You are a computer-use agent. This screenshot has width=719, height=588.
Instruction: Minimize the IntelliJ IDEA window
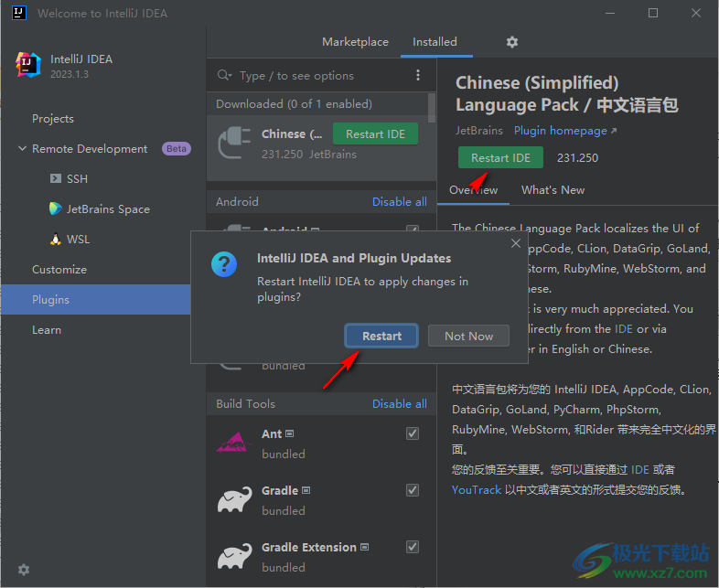point(610,13)
